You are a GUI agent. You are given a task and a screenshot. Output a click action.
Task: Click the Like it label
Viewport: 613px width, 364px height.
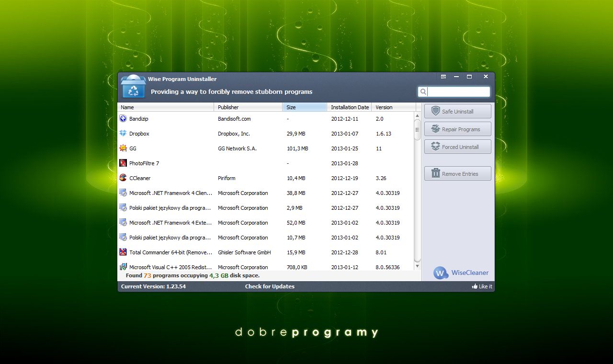[485, 286]
